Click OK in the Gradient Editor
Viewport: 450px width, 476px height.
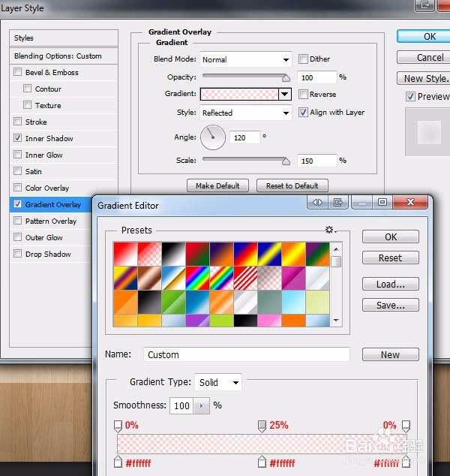tap(391, 236)
